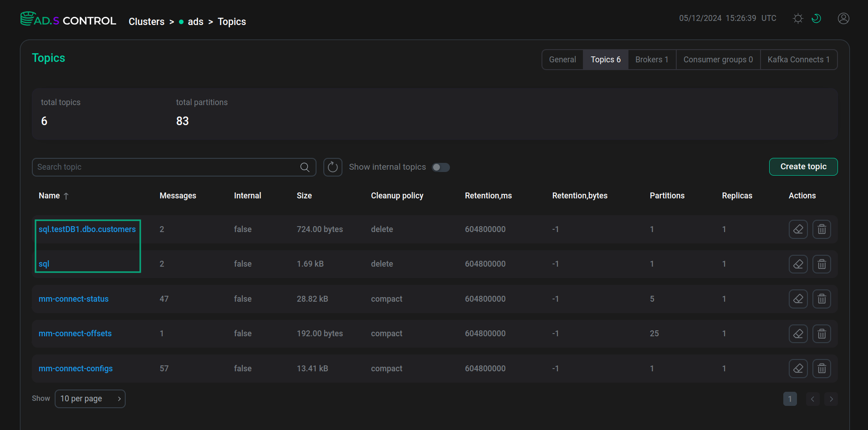Select the Topics 6 tab
The width and height of the screenshot is (868, 430).
coord(606,60)
